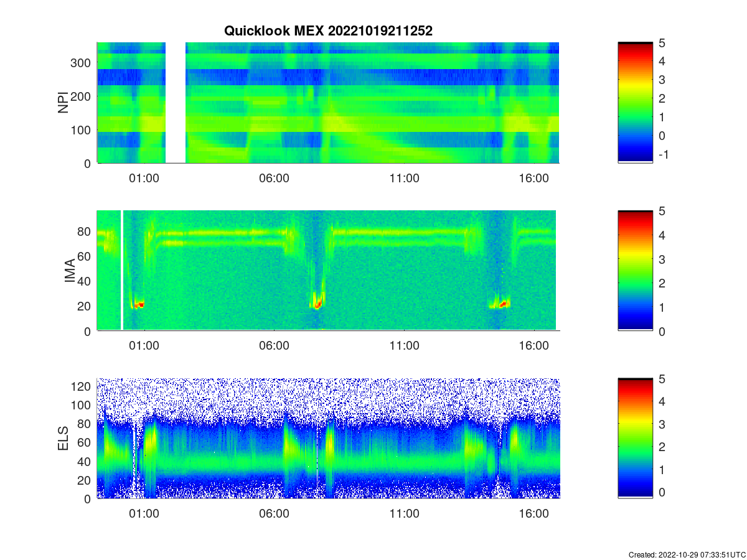Click the 2 label on the ELS colorbar

click(x=662, y=447)
